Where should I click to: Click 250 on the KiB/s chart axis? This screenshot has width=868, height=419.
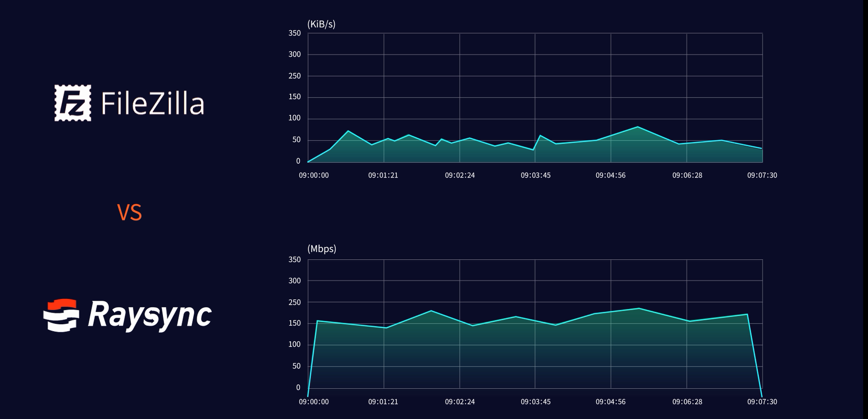[x=295, y=76]
